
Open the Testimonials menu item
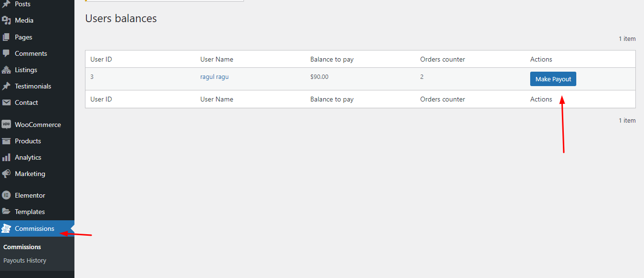pos(33,86)
